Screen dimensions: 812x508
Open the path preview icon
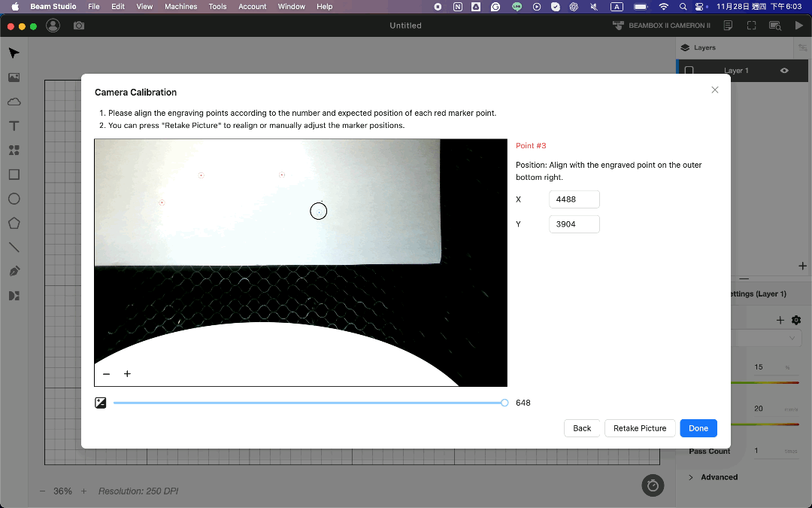pyautogui.click(x=774, y=26)
